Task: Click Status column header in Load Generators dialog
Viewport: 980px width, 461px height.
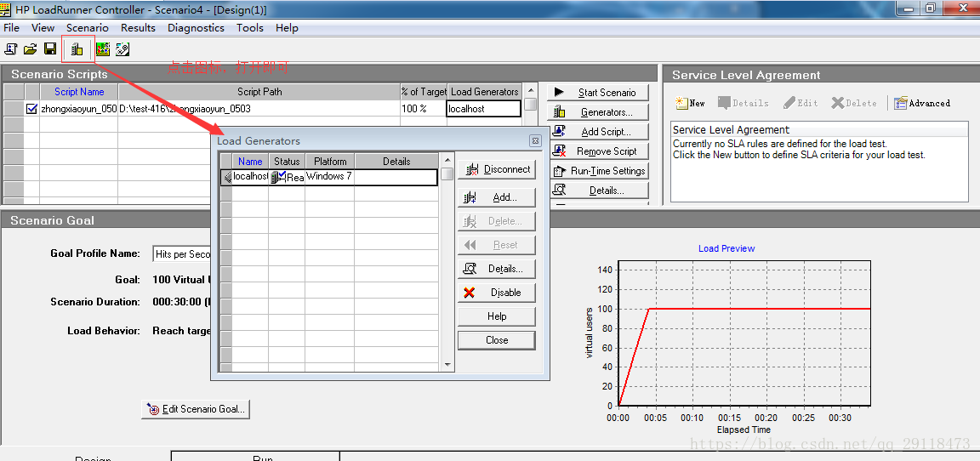Action: point(287,161)
